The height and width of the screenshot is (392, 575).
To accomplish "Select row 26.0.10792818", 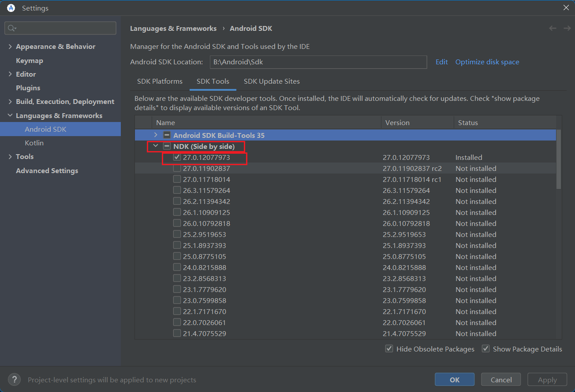I will [346, 223].
